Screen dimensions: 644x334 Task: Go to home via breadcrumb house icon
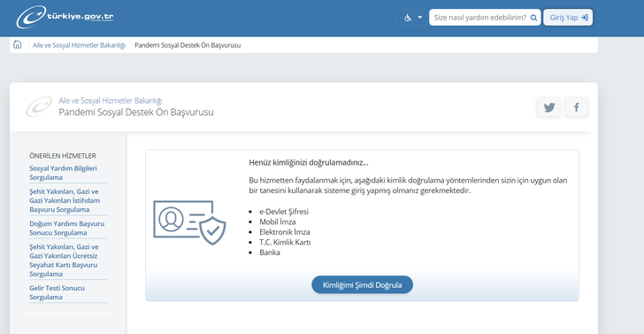click(18, 45)
